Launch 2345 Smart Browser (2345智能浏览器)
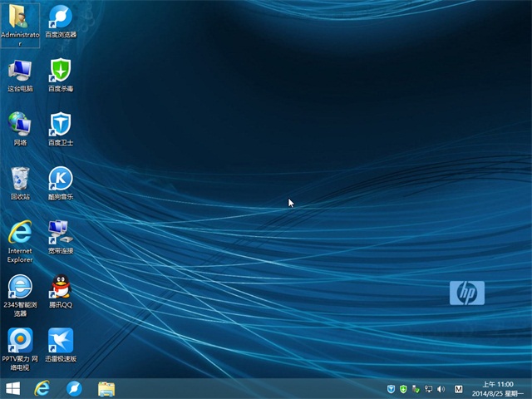532x399 pixels. coord(20,287)
